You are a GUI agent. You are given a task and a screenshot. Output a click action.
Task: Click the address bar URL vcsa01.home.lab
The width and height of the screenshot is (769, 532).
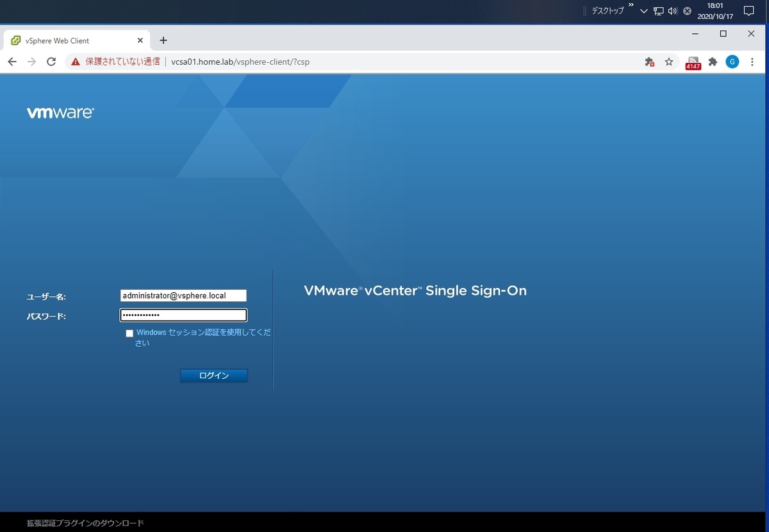[240, 62]
